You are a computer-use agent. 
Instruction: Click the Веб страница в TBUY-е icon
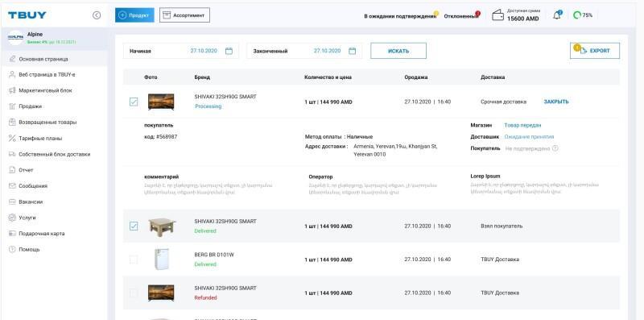(x=12, y=74)
